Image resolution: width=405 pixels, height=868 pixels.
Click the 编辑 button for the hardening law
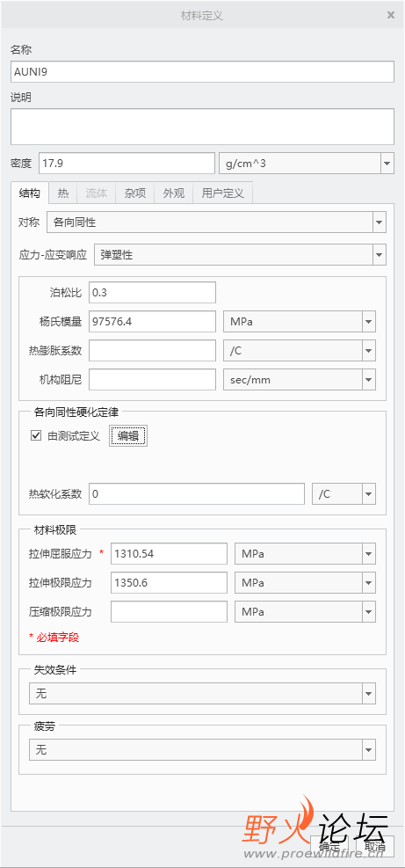pyautogui.click(x=128, y=436)
